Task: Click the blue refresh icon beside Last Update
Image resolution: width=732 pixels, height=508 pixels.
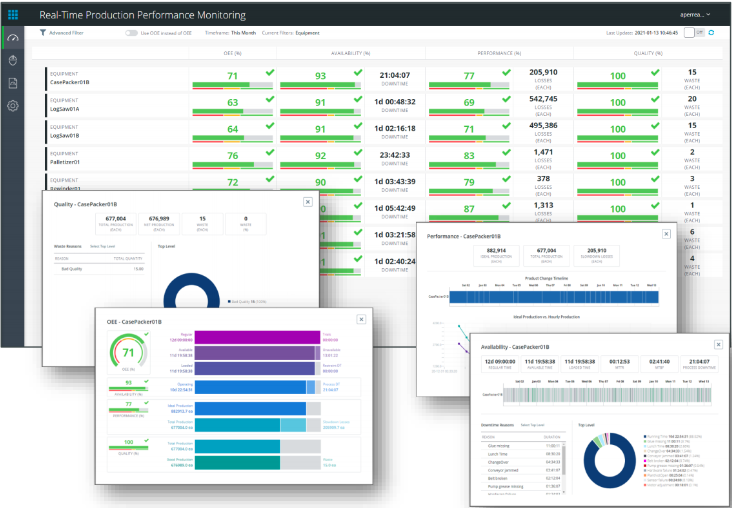Action: pyautogui.click(x=711, y=33)
